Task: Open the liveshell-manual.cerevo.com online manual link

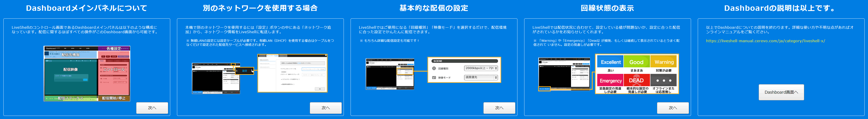Action: pos(765,41)
